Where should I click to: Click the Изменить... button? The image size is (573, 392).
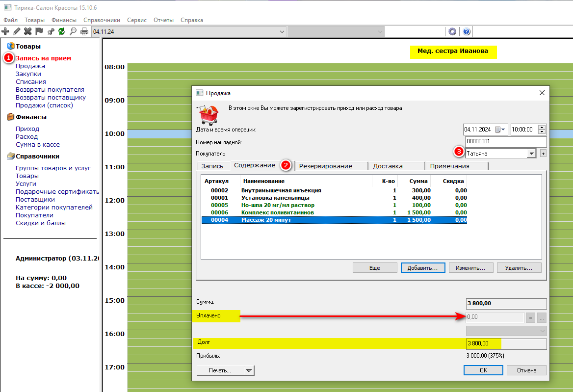[470, 268]
